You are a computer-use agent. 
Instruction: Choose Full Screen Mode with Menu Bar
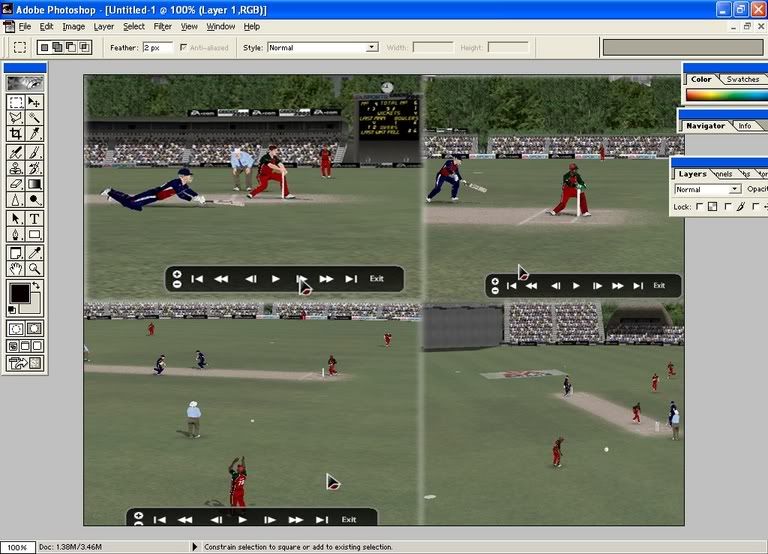25,346
